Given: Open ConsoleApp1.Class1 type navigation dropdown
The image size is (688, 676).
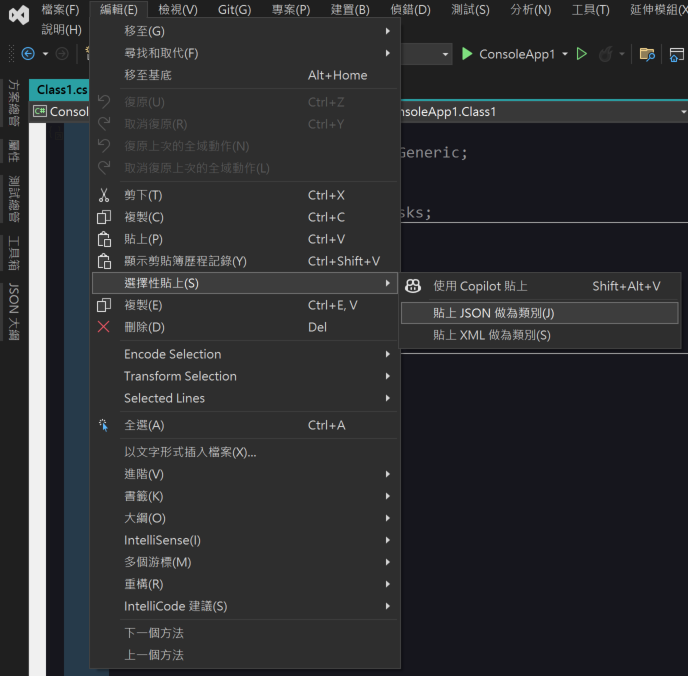Looking at the screenshot, I should pos(684,112).
